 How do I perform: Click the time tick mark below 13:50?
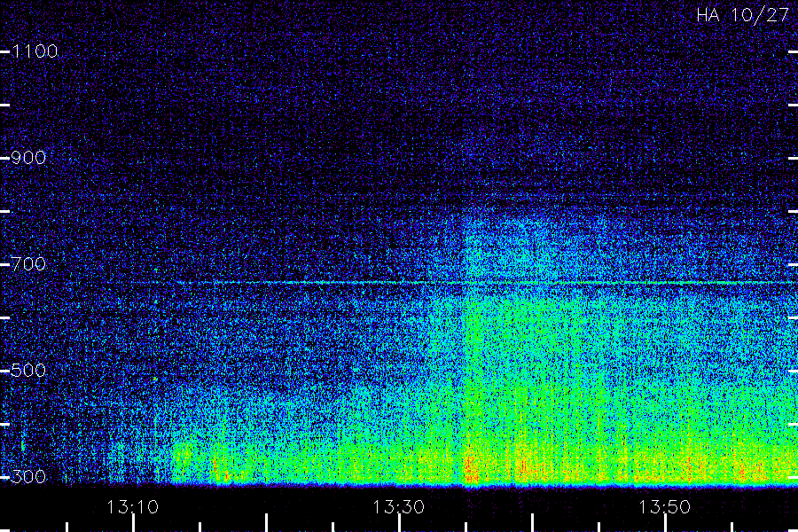665,523
